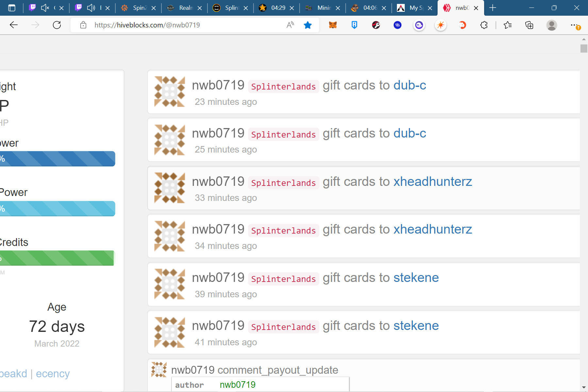Open the Extensions puzzle-piece menu
This screenshot has width=588, height=392.
point(484,25)
